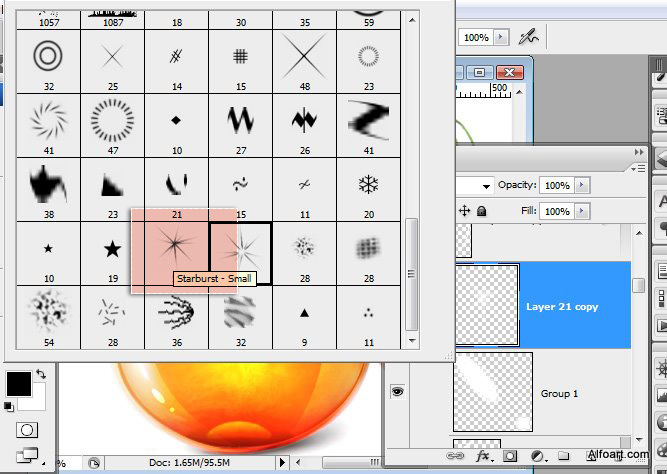667x474 pixels.
Task: Open the document status bar info menu arrow
Action: 282,463
